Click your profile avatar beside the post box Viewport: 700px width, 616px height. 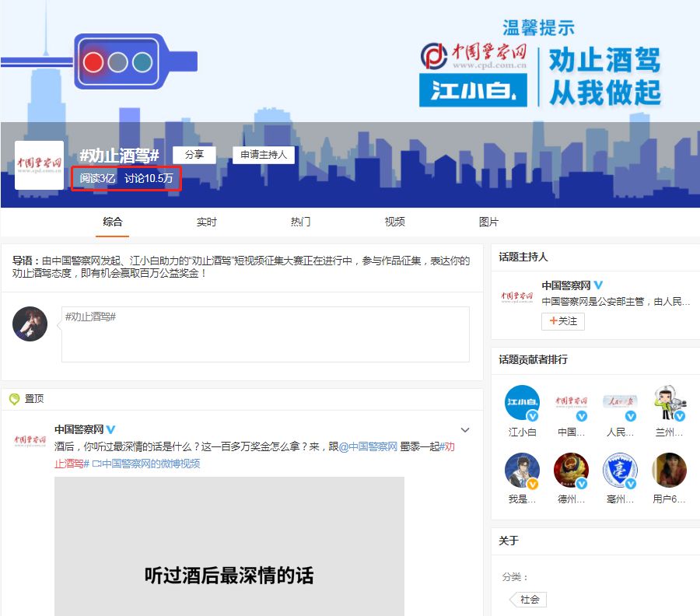[30, 324]
